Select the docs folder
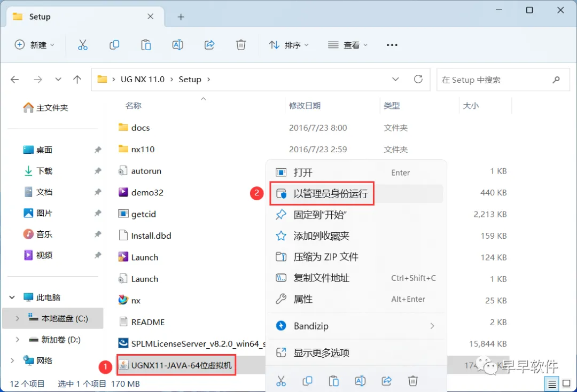 [134, 128]
